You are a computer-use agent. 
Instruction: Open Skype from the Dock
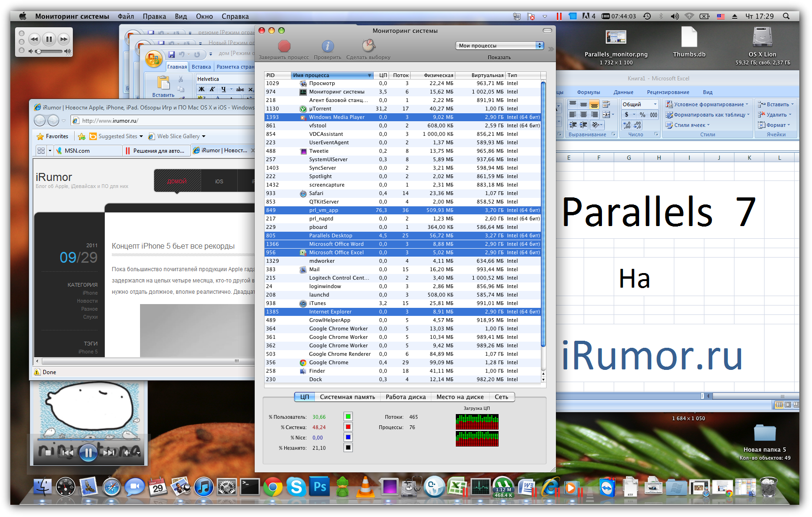tap(296, 487)
